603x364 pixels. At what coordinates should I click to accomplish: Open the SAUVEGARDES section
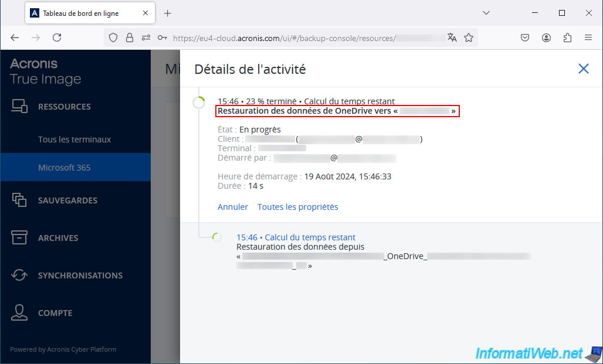coord(67,200)
